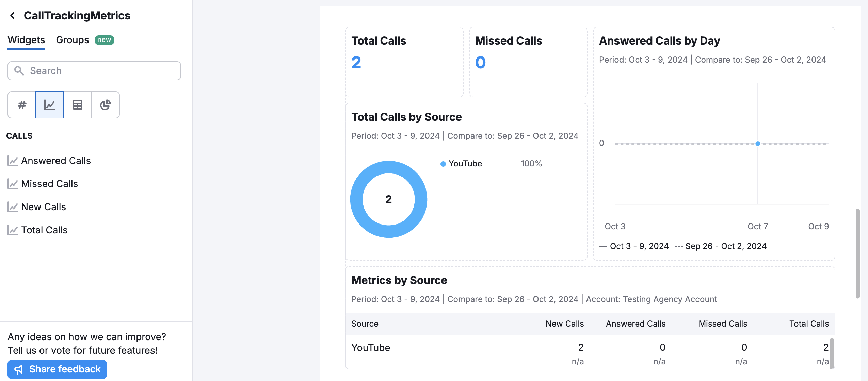Viewport: 868px width, 381px height.
Task: Click the back arrow beside CallTrackingMetrics
Action: click(x=12, y=16)
